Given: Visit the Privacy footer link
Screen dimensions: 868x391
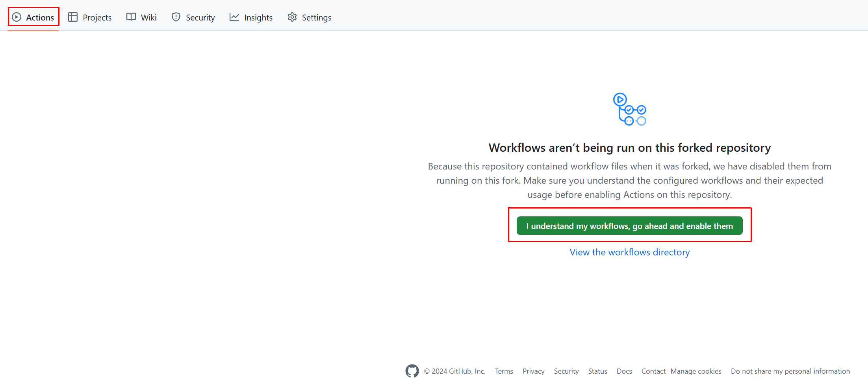Looking at the screenshot, I should (x=533, y=371).
